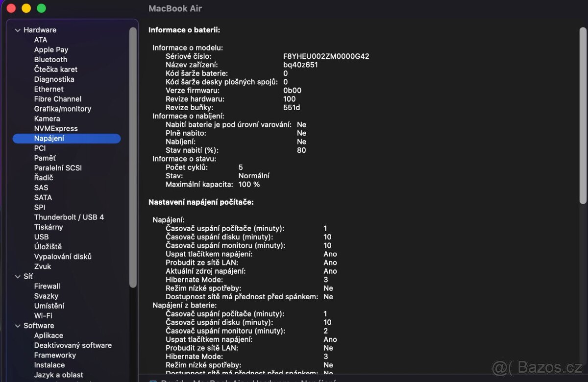Click device name value bq40z651
Screen dimensions: 588x382
(300, 65)
